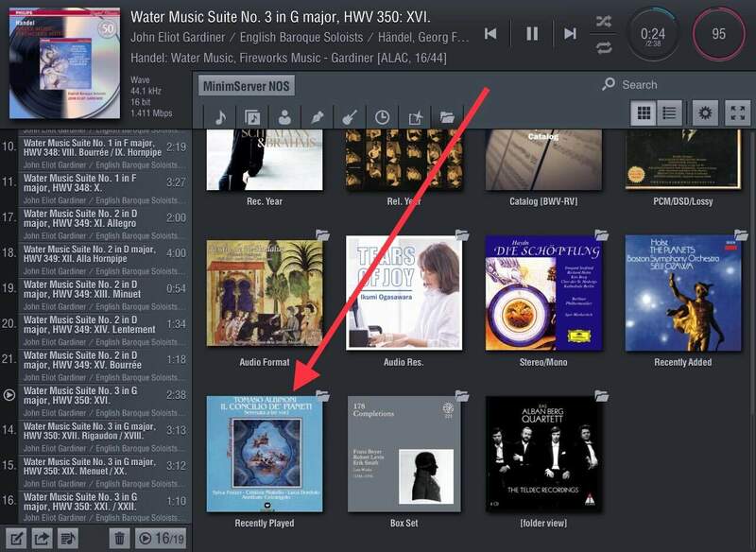The width and height of the screenshot is (756, 552).
Task: Click the 1,411 Mbps audio format info
Action: (x=151, y=113)
